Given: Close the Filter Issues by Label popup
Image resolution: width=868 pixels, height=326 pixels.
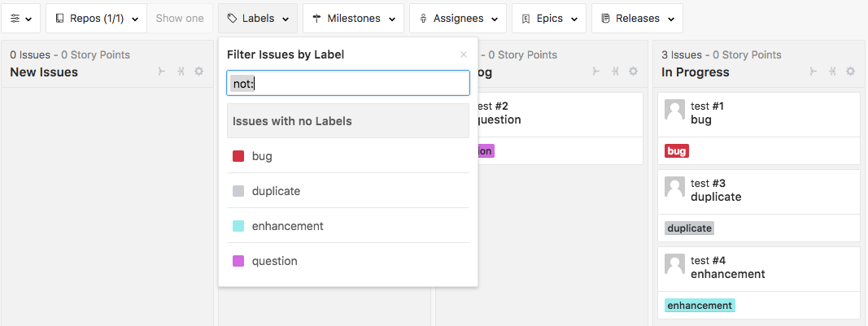Looking at the screenshot, I should [x=464, y=54].
